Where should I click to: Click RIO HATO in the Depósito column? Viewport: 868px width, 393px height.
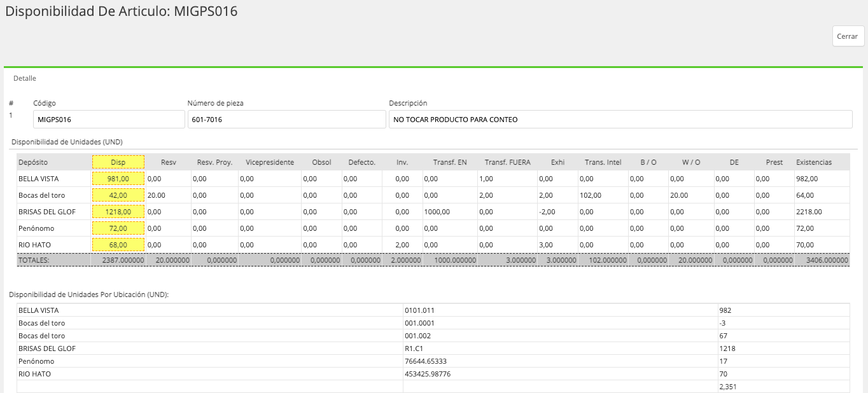(35, 245)
